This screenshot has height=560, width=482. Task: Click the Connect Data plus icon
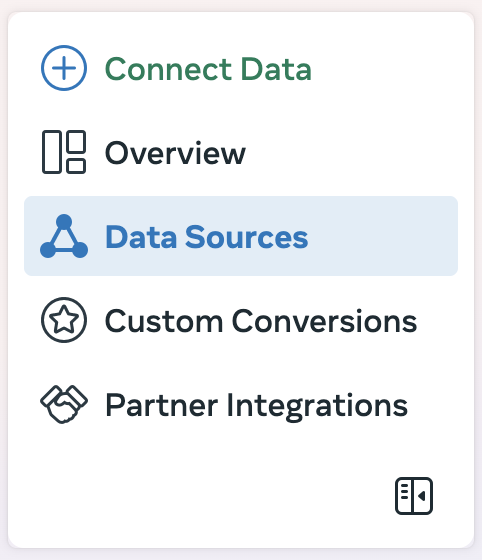(x=64, y=68)
